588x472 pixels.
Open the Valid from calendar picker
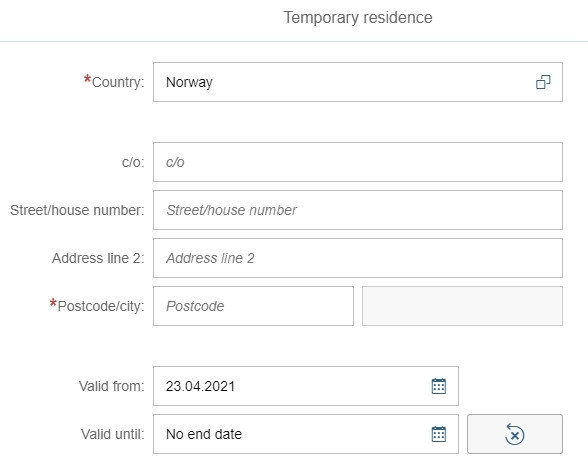[x=439, y=386]
